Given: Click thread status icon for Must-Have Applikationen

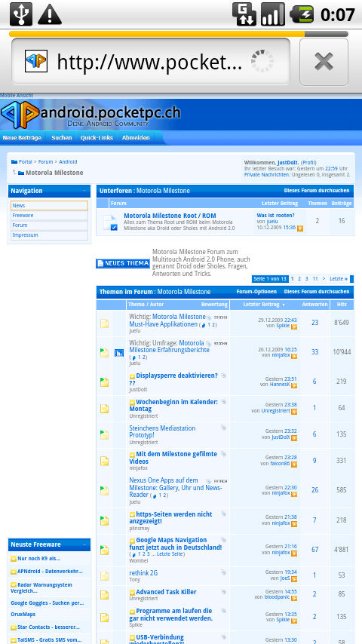Looking at the screenshot, I should (x=104, y=324).
